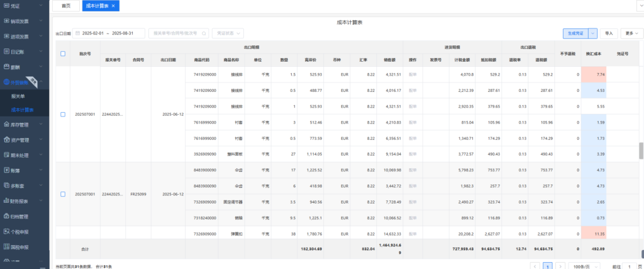
Task: Open the 凭证 sidebar menu icon
Action: pyautogui.click(x=6, y=6)
